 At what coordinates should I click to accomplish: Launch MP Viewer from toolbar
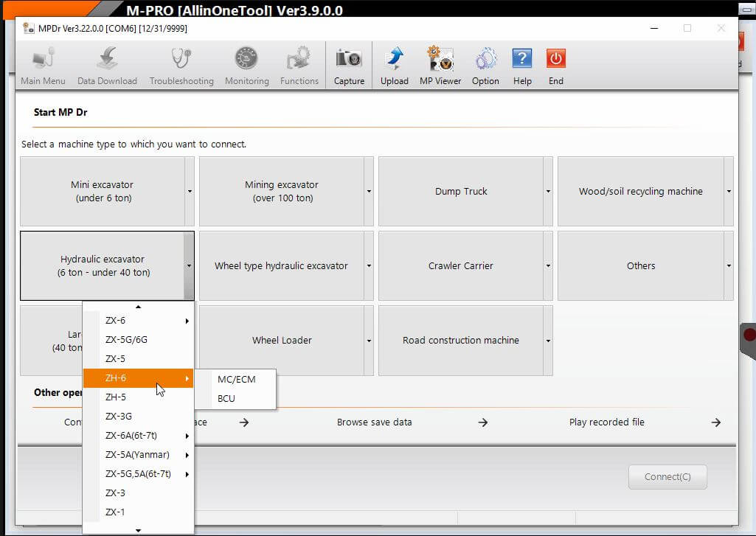click(440, 60)
